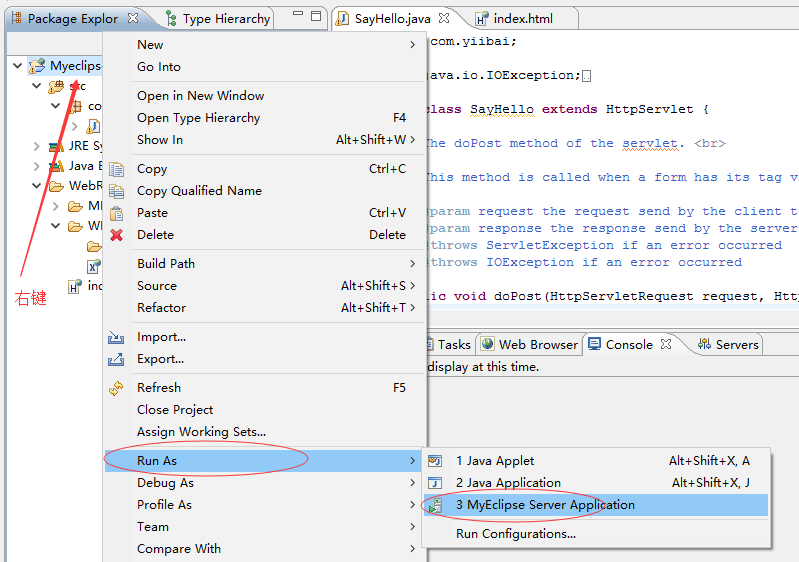Expand the JRE System Library node

[37, 146]
